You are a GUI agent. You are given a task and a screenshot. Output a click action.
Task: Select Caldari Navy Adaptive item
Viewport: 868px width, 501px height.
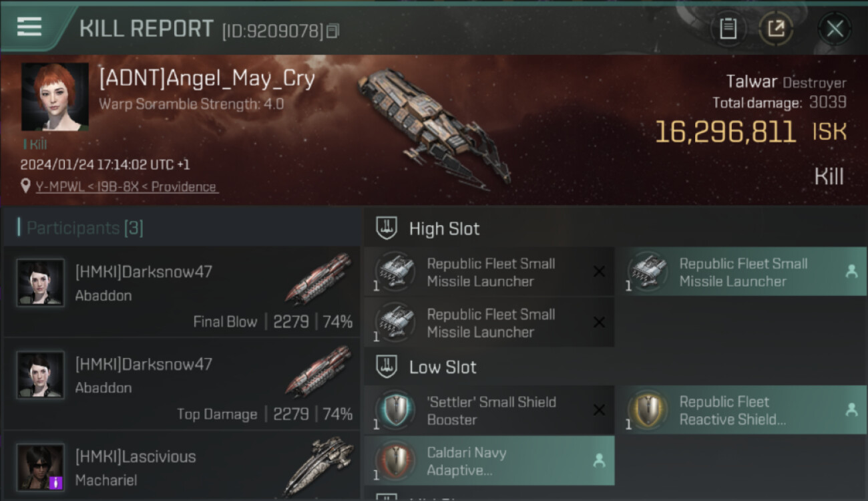489,461
